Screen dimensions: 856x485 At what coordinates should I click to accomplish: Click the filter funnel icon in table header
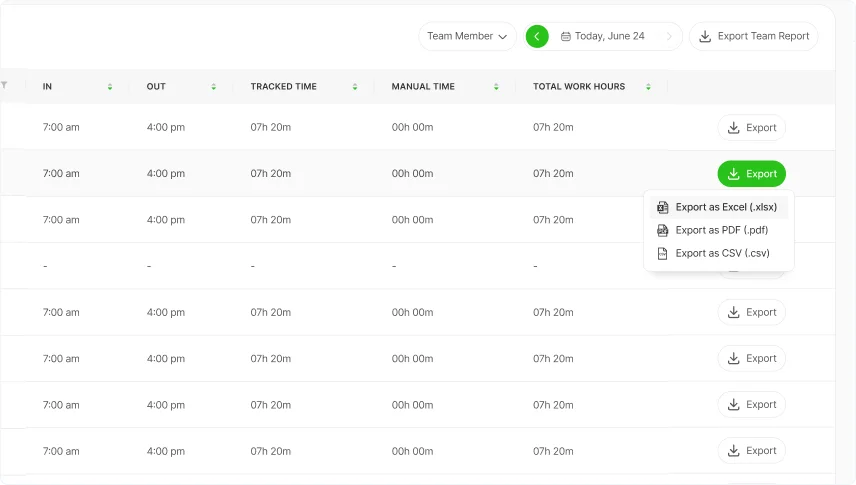click(x=4, y=85)
